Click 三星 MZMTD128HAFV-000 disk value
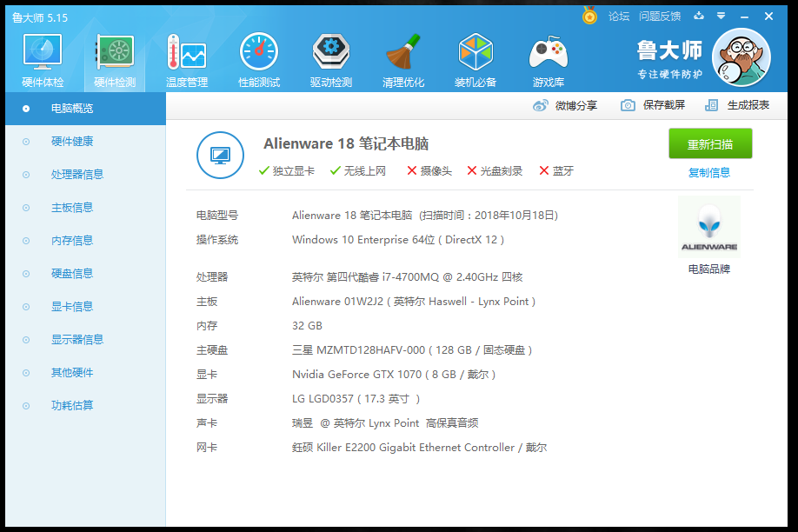The width and height of the screenshot is (798, 532). pyautogui.click(x=412, y=350)
